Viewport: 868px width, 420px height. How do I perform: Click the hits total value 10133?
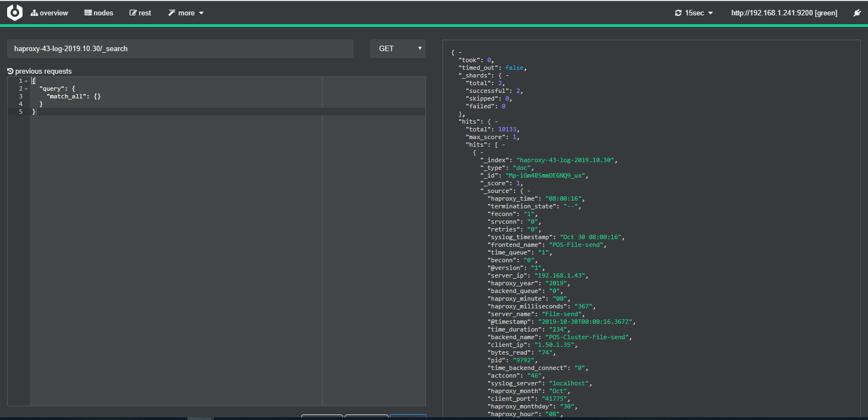(507, 130)
